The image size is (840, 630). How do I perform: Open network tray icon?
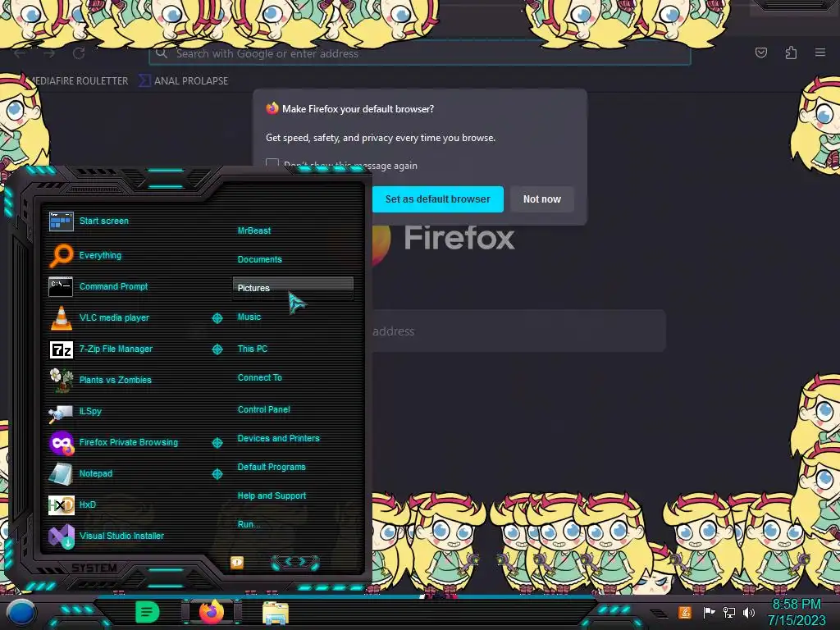pyautogui.click(x=729, y=612)
